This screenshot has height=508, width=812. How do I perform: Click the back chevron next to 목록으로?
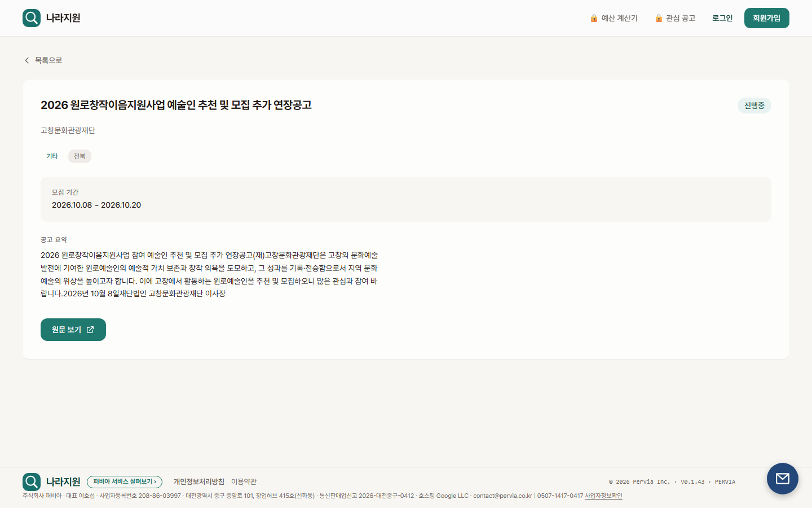point(27,60)
